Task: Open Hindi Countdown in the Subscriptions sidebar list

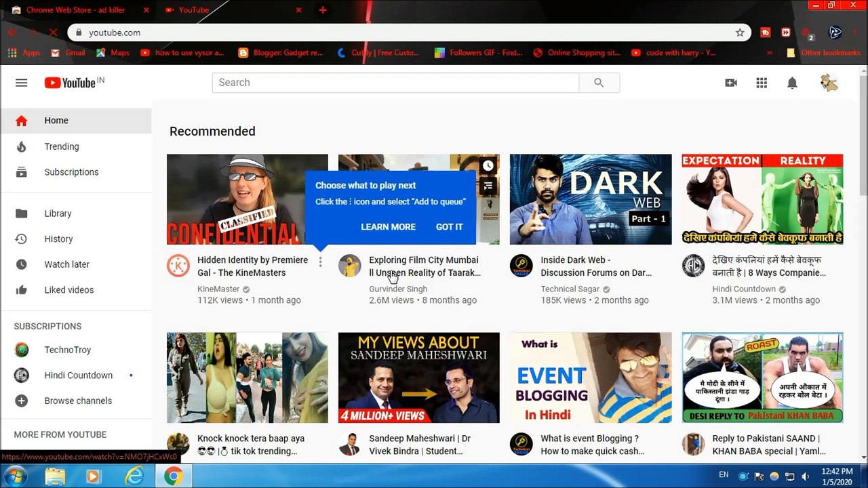Action: pyautogui.click(x=76, y=375)
